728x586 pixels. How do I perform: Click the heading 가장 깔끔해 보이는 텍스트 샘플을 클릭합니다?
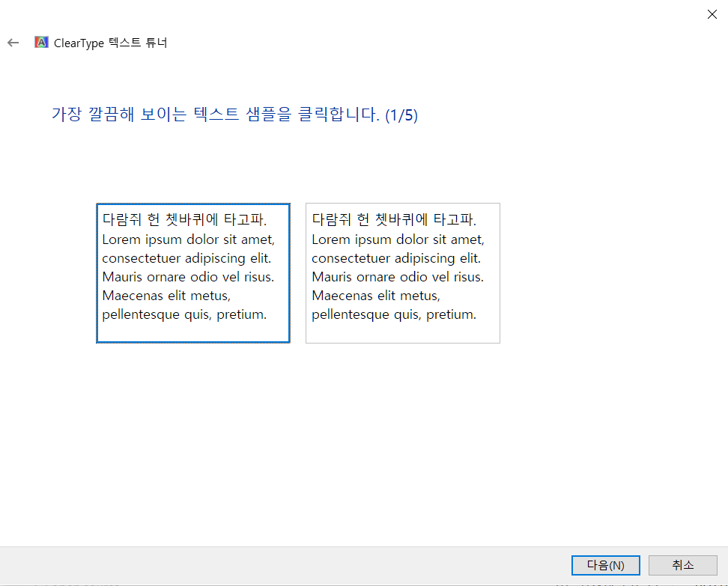click(x=234, y=115)
